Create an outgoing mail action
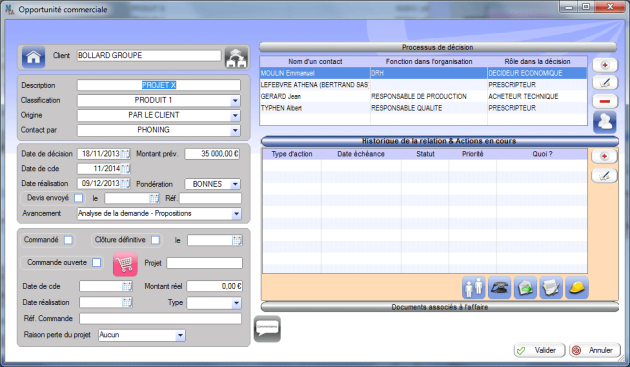Screen dimensions: 630x367 tap(525, 287)
